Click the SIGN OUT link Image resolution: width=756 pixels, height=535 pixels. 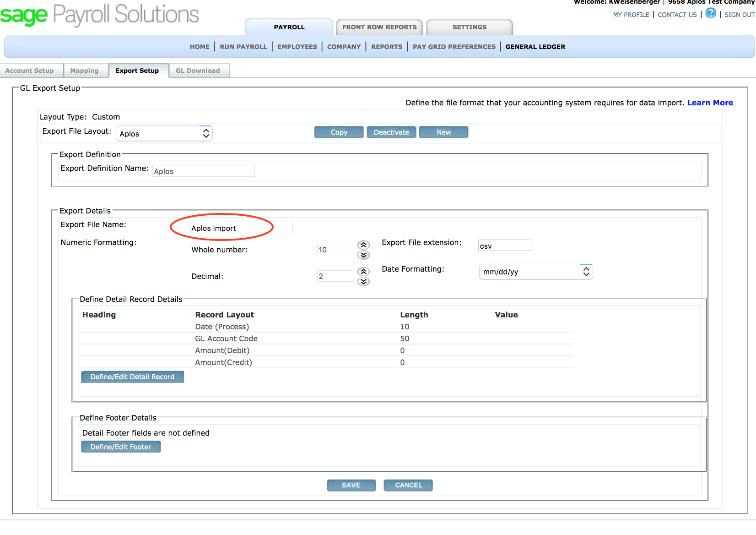740,15
